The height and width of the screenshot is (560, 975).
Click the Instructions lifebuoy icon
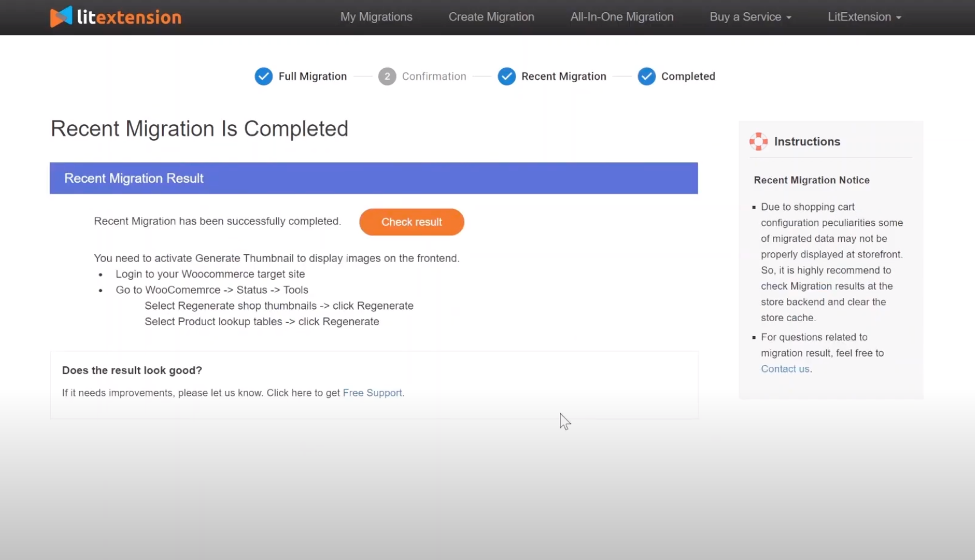[x=758, y=141]
